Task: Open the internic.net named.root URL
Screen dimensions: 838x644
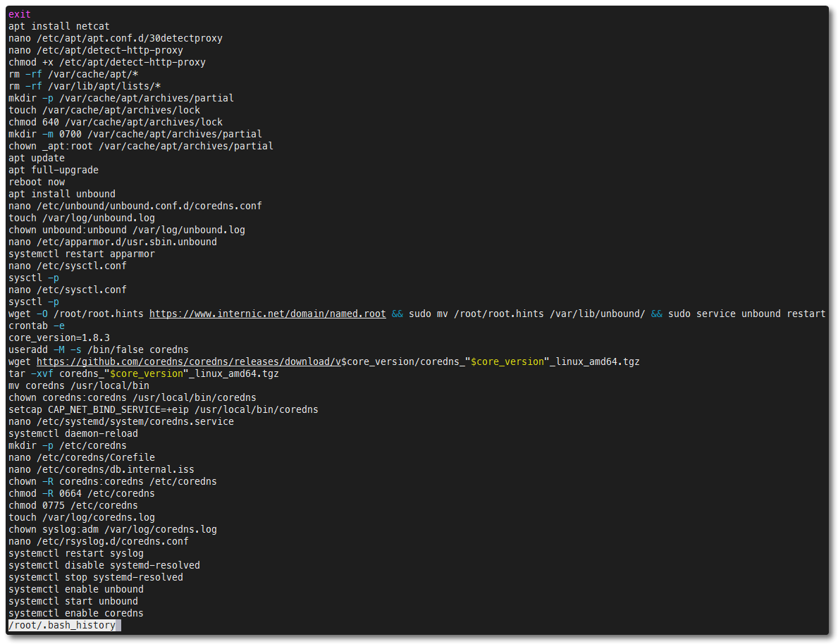Action: (267, 314)
